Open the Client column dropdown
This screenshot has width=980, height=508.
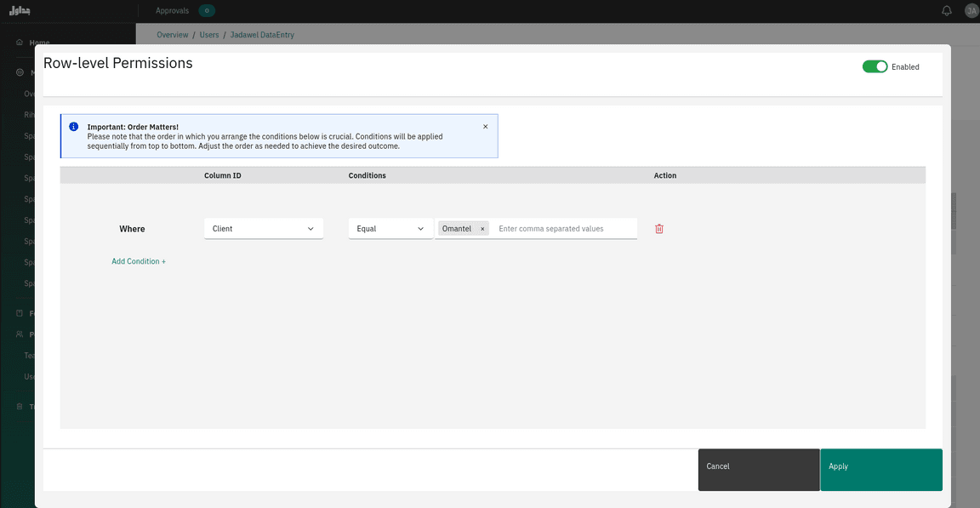[x=264, y=229]
